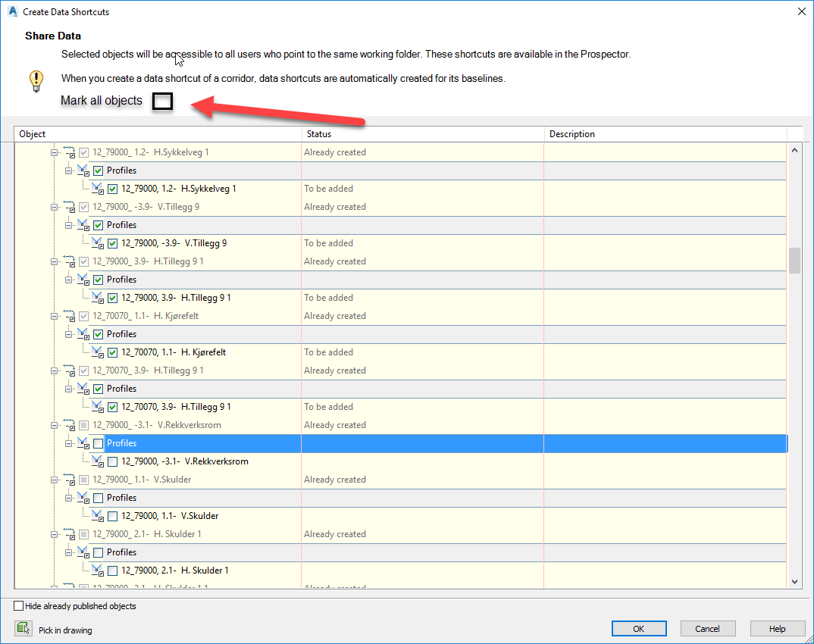Image resolution: width=814 pixels, height=644 pixels.
Task: Collapse Profiles node under H.Sykkelveg 1
Action: pos(68,170)
